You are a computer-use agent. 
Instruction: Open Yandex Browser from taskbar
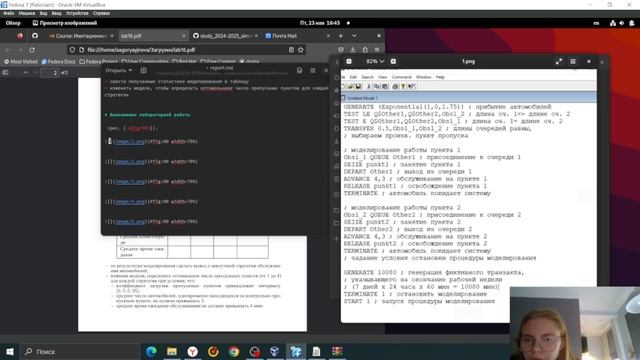193,351
